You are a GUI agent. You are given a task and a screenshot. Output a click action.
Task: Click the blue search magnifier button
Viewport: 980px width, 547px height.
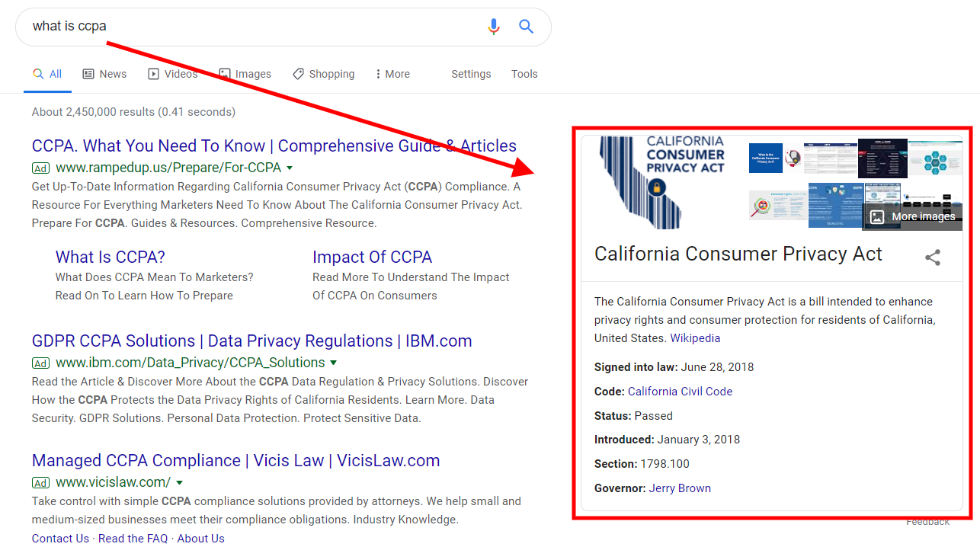[526, 27]
